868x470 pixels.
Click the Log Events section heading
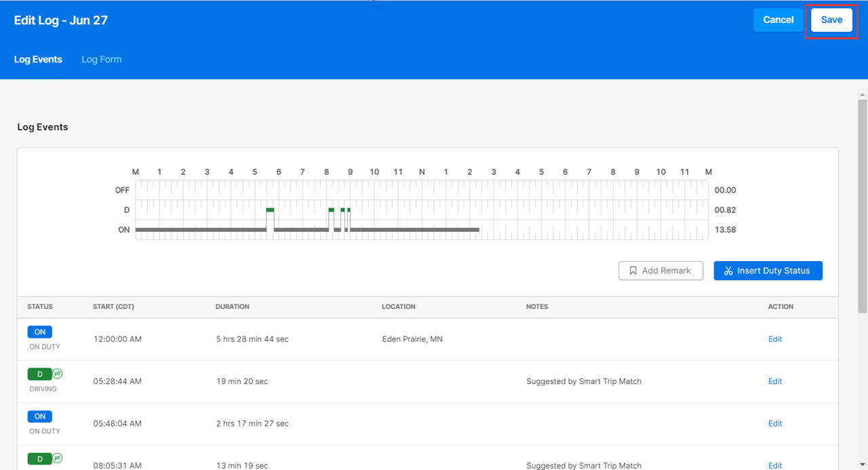(43, 127)
